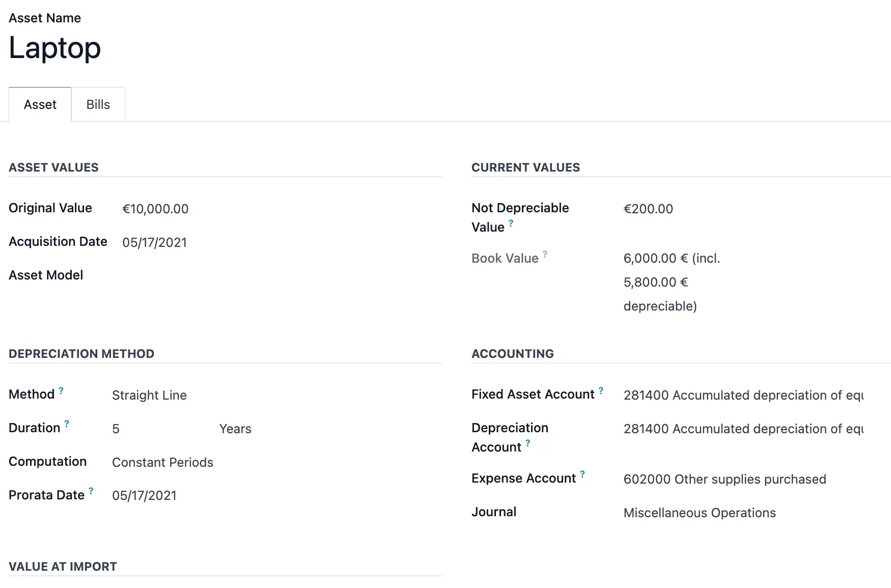Viewport: 891px width, 588px height.
Task: Click help icon beside Prorata Date
Action: click(91, 491)
